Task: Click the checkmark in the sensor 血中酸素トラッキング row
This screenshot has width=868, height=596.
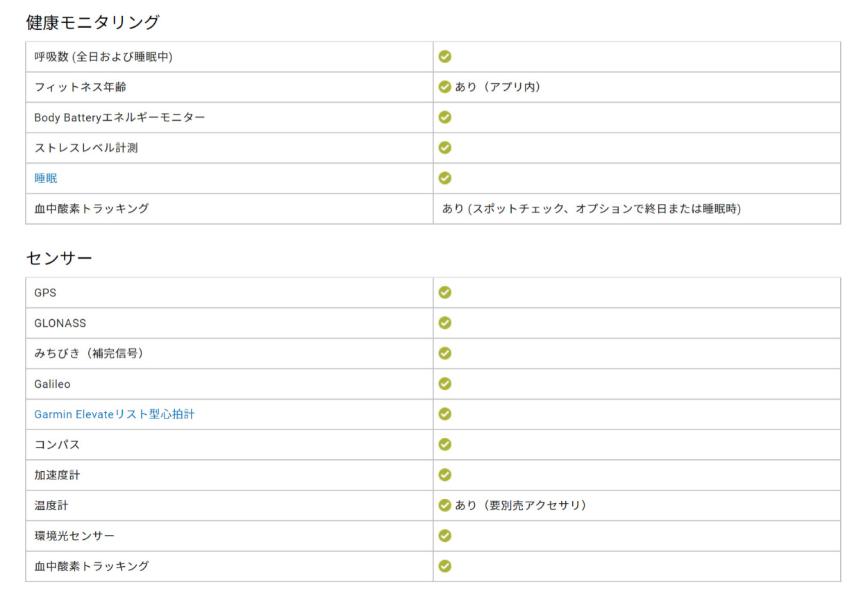Action: tap(445, 566)
